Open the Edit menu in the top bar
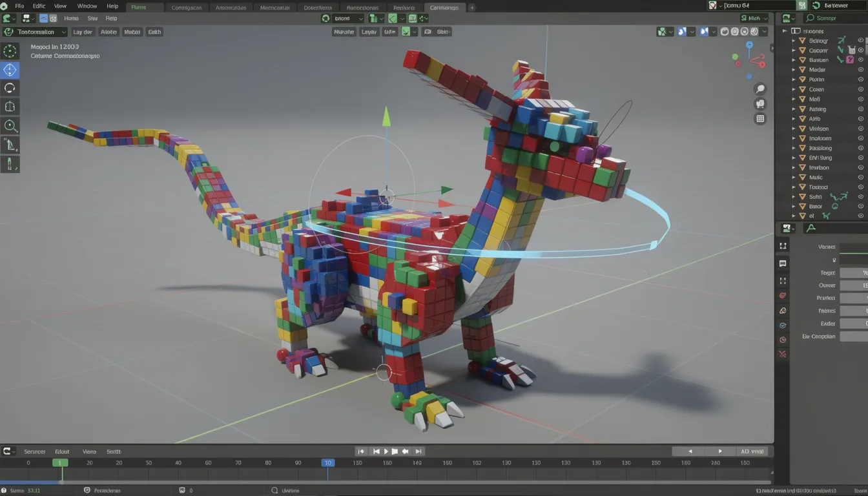The image size is (868, 496). click(39, 6)
